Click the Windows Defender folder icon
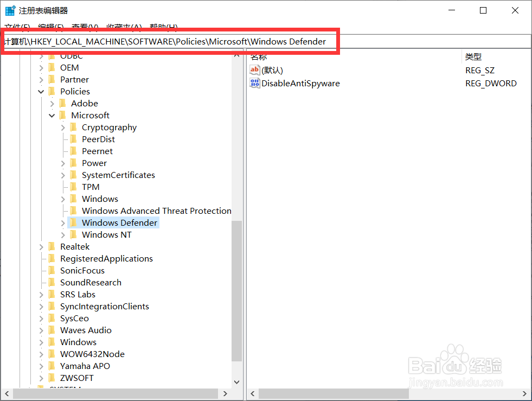 tap(74, 222)
